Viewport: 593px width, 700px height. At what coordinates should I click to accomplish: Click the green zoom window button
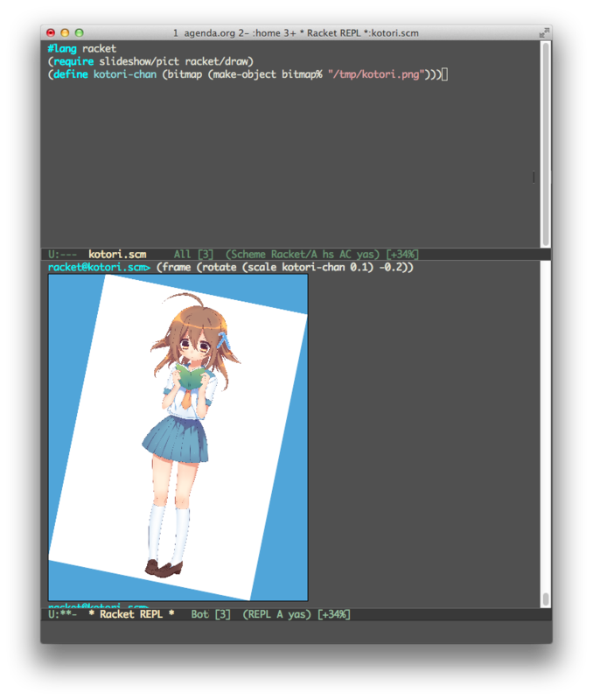[80, 32]
